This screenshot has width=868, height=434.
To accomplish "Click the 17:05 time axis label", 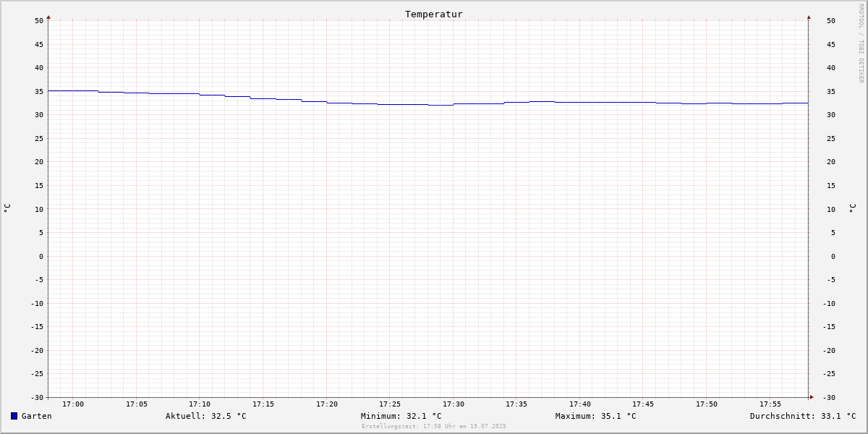I will pyautogui.click(x=137, y=404).
